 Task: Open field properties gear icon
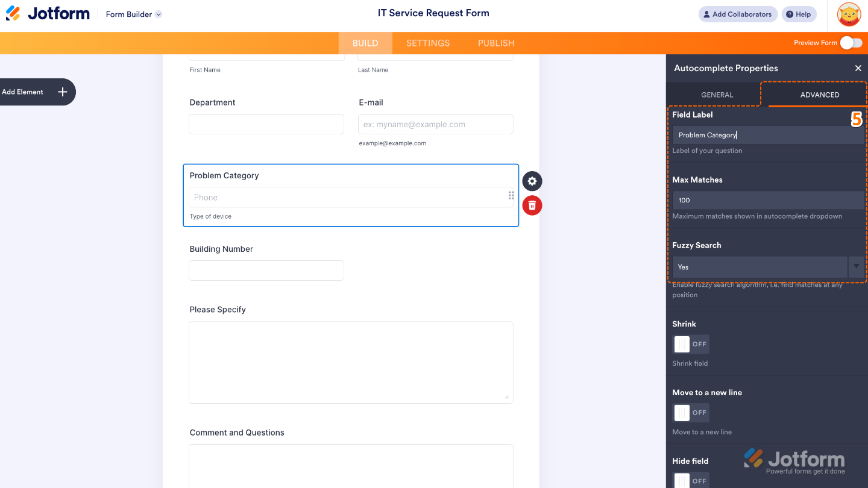[x=532, y=181]
